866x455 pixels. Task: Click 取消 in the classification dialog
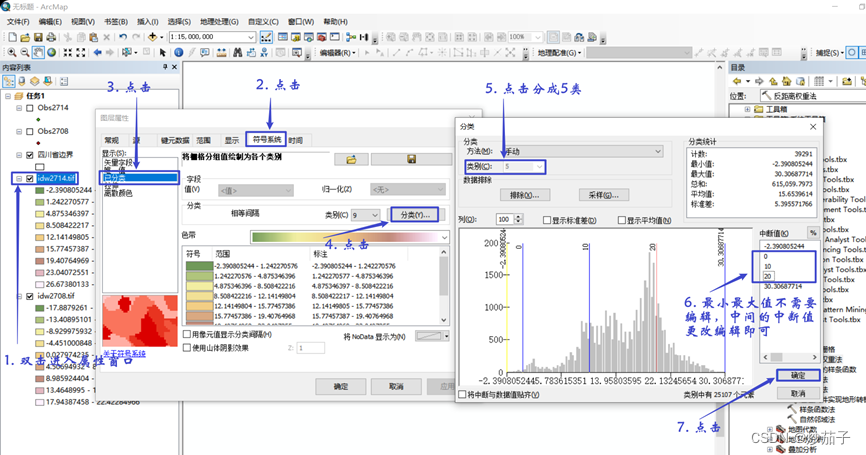pos(798,393)
